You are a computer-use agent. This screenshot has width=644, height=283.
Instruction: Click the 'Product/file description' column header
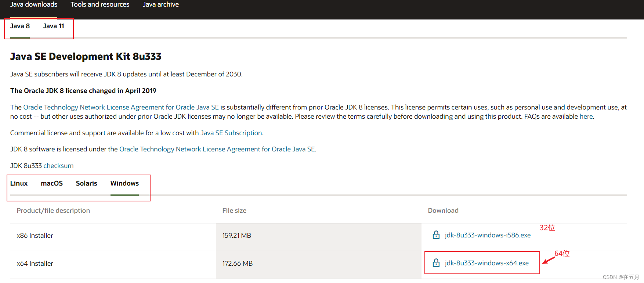pyautogui.click(x=53, y=211)
